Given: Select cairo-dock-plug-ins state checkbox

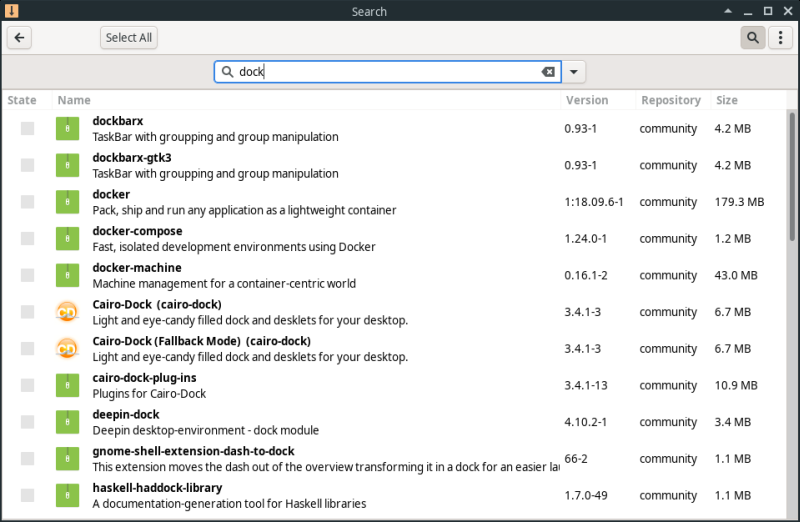Looking at the screenshot, I should click(28, 386).
